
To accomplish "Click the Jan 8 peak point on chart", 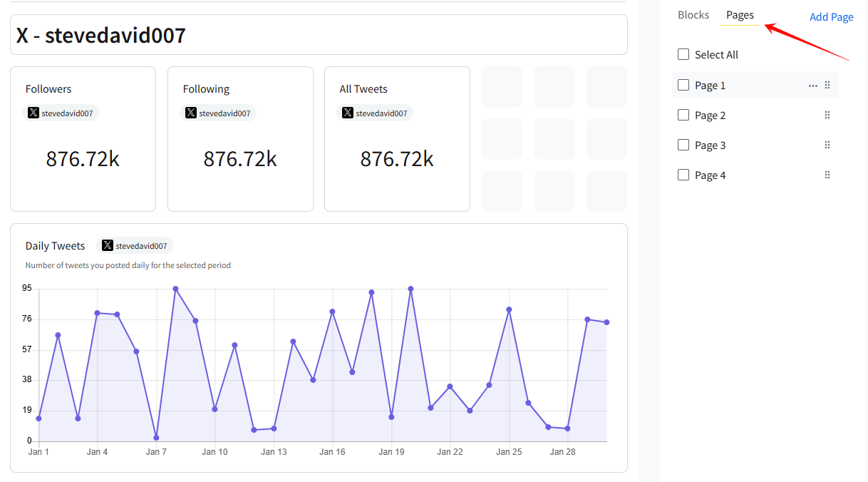I will pyautogui.click(x=175, y=289).
